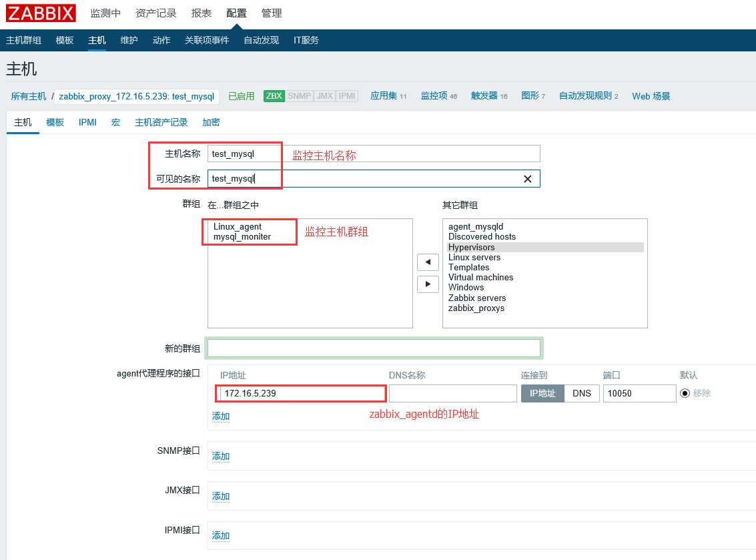Select the default interface radio button

coord(685,393)
